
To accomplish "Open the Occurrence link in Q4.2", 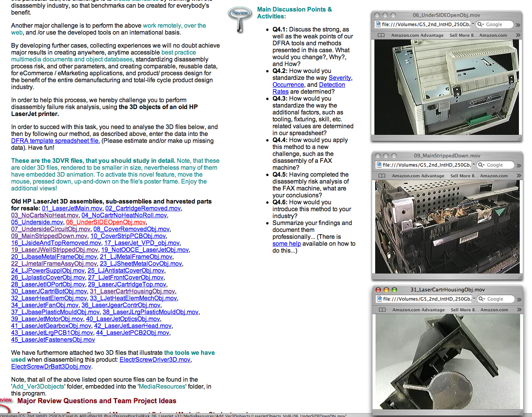I will [288, 85].
